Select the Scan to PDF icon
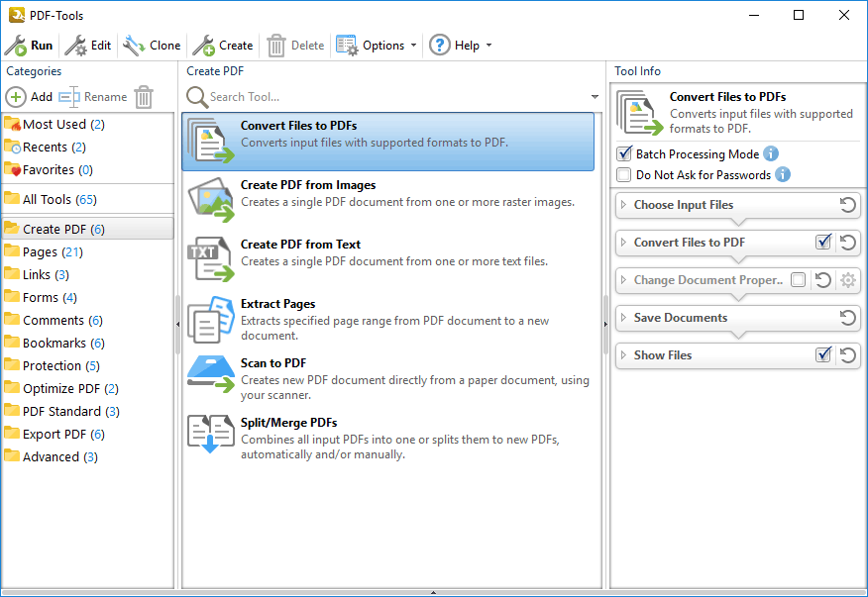This screenshot has height=597, width=868. (x=210, y=374)
